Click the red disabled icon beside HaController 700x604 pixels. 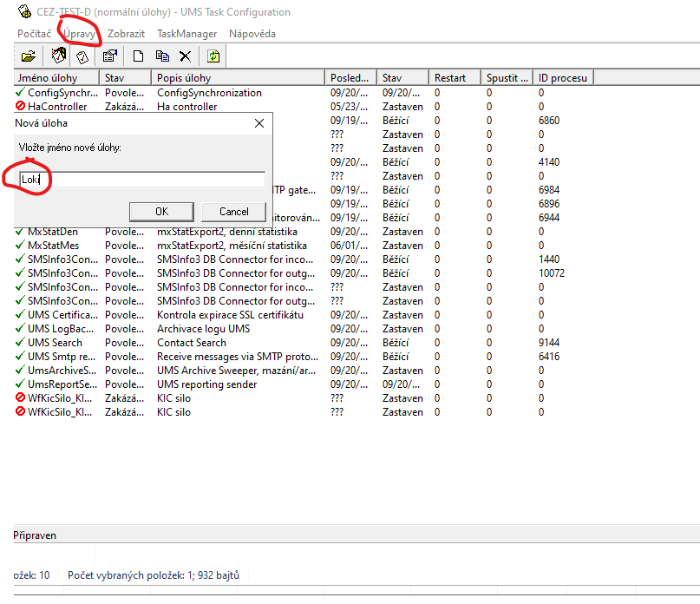pyautogui.click(x=20, y=107)
